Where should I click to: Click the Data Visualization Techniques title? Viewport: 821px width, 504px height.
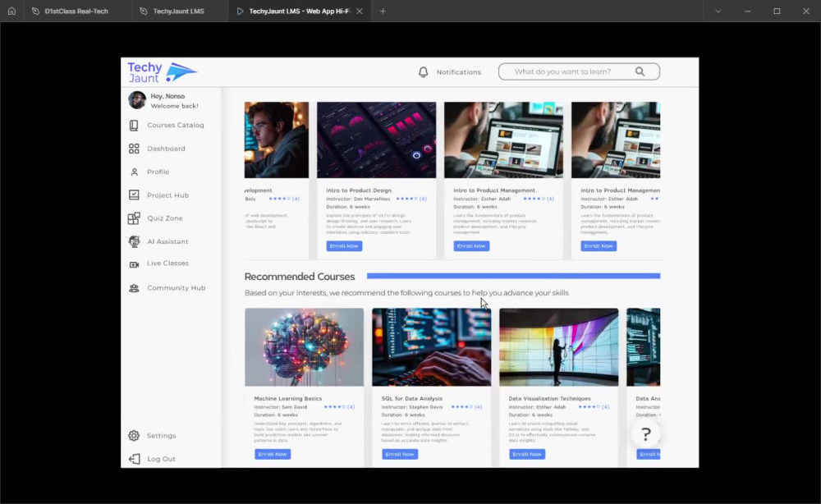(549, 398)
